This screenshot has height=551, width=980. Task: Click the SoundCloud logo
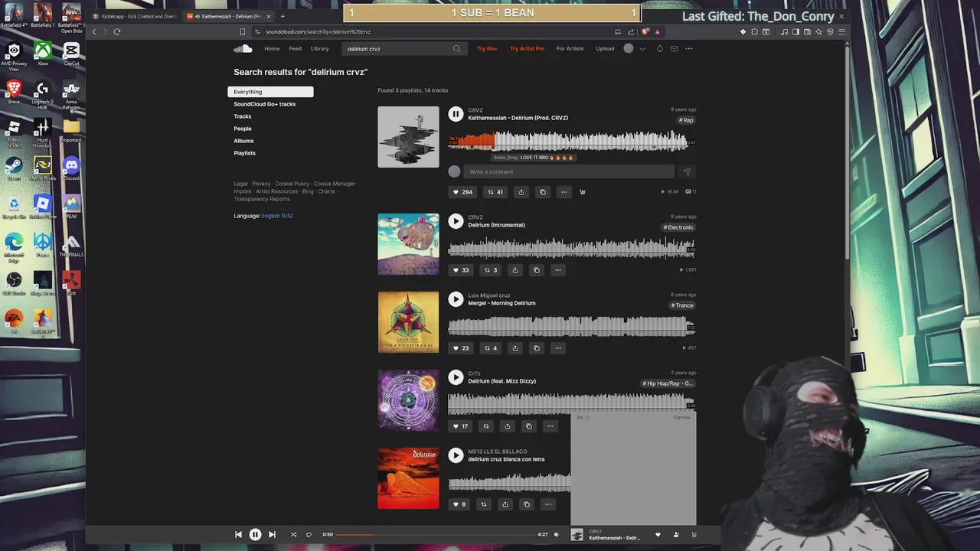pyautogui.click(x=243, y=48)
